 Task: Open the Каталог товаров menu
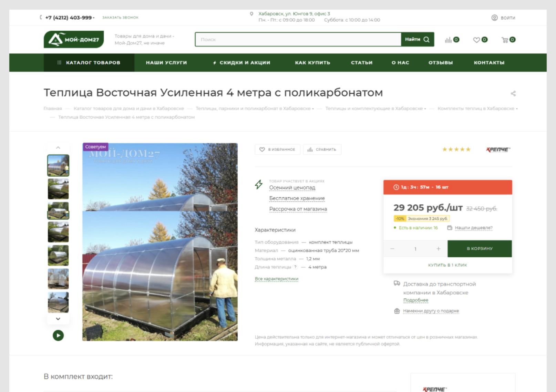click(89, 63)
